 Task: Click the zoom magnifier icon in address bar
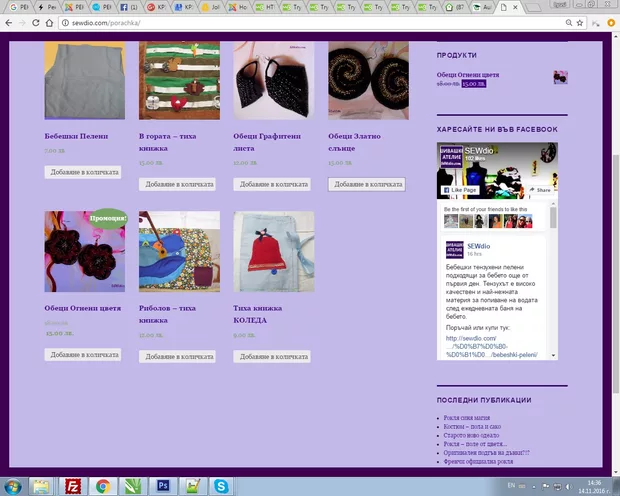(x=569, y=23)
